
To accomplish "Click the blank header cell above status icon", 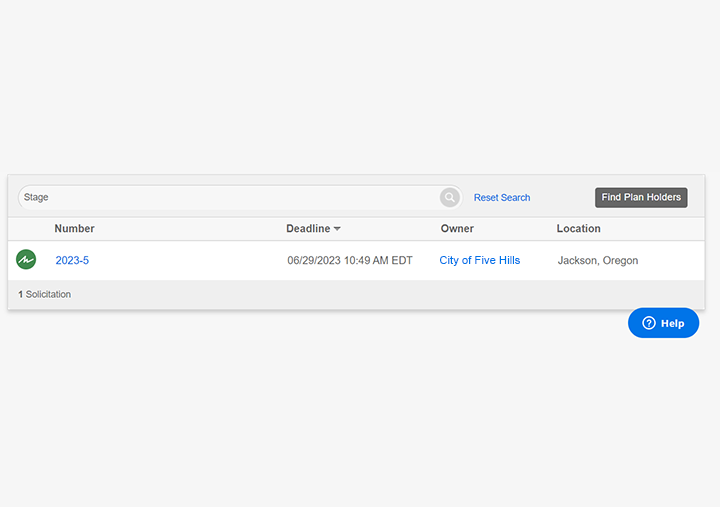I will [x=26, y=229].
